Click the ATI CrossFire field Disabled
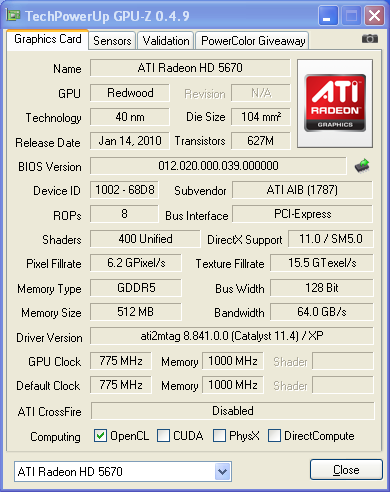Screen dimensions: 390x492 [233, 411]
